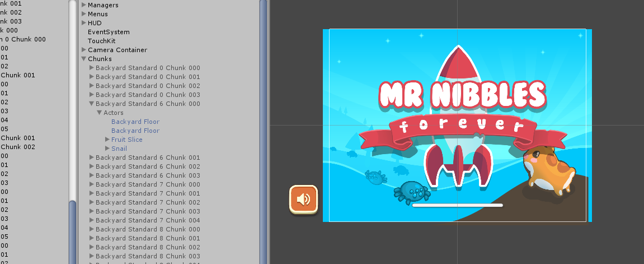Select the first Backyard Floor item
644x264 pixels.
[135, 122]
